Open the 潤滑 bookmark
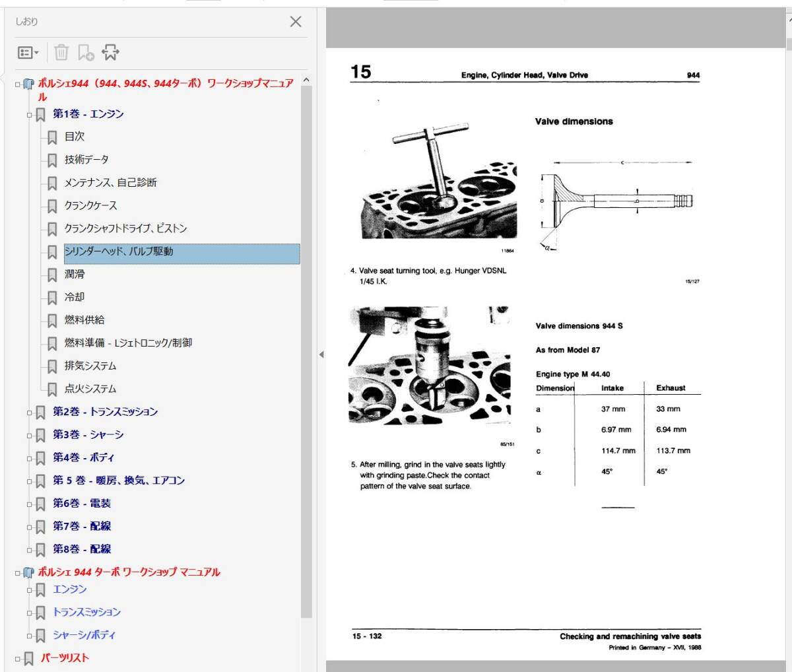This screenshot has height=672, width=792. (x=75, y=274)
